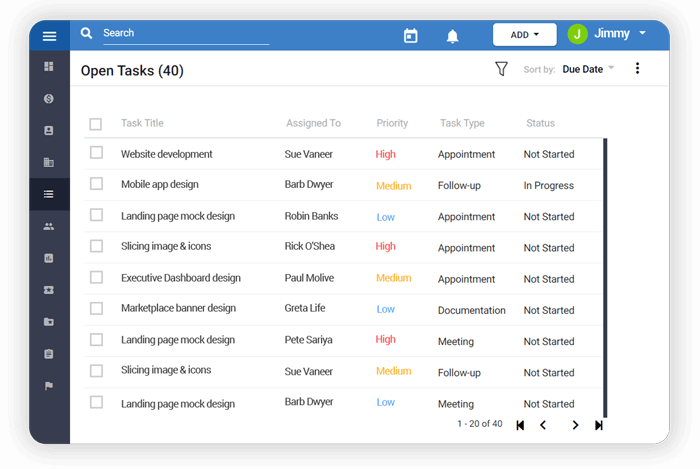Open the people group sidebar icon
The image size is (700, 469).
tap(49, 226)
